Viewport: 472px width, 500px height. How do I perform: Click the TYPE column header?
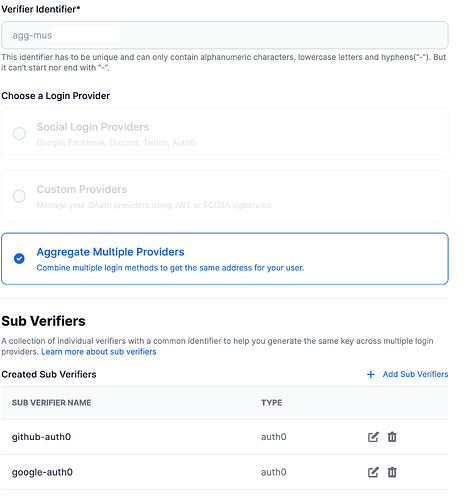[272, 403]
